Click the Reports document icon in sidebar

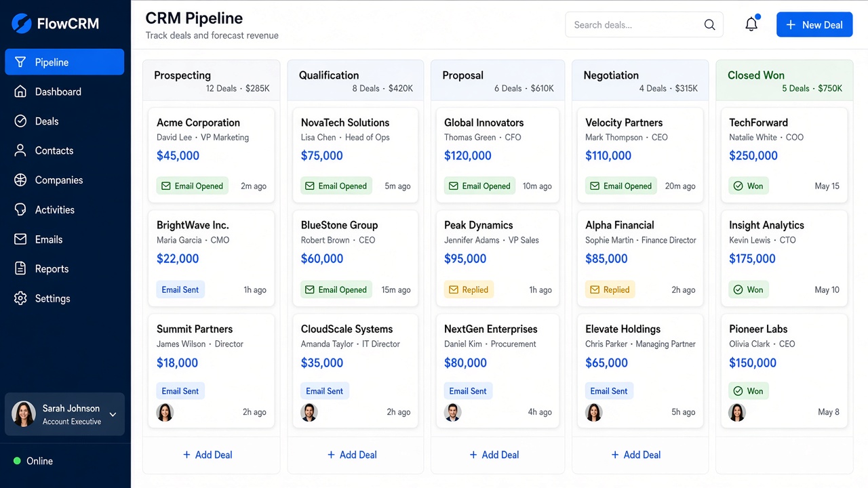(x=20, y=269)
